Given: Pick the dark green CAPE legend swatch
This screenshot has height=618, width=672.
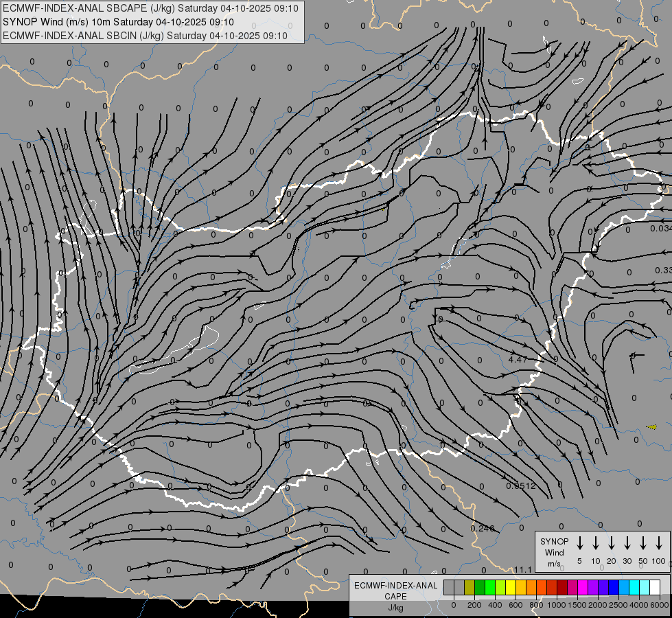Looking at the screenshot, I should pos(480,588).
